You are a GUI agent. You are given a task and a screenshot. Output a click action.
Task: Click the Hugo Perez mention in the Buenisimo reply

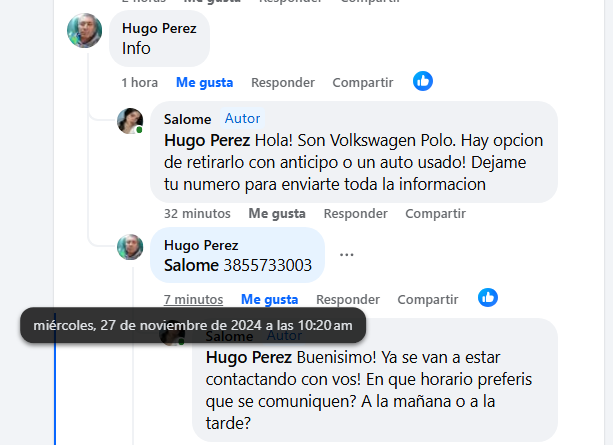pyautogui.click(x=249, y=357)
